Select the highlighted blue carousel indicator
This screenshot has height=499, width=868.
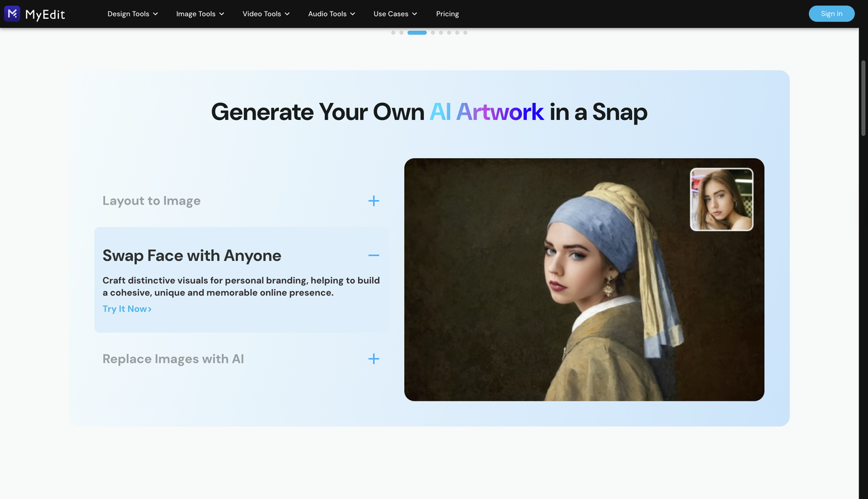tap(417, 33)
